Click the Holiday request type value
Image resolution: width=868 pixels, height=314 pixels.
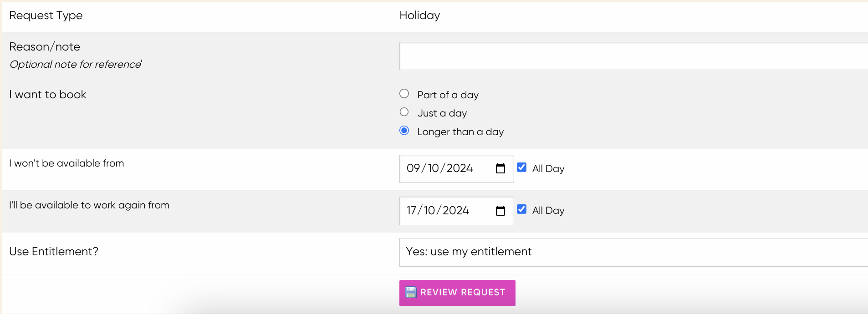coord(419,15)
